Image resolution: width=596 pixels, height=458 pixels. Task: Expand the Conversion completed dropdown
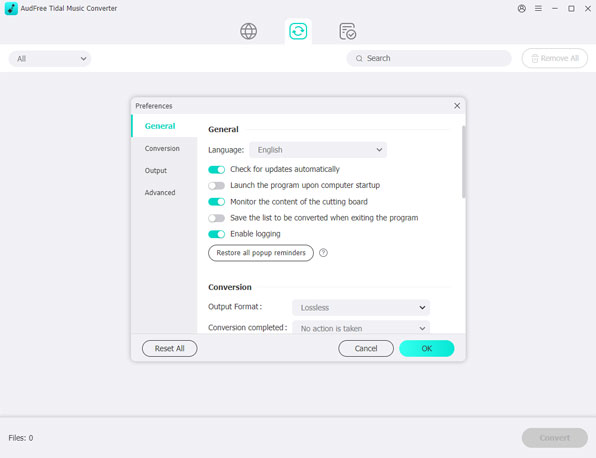361,328
